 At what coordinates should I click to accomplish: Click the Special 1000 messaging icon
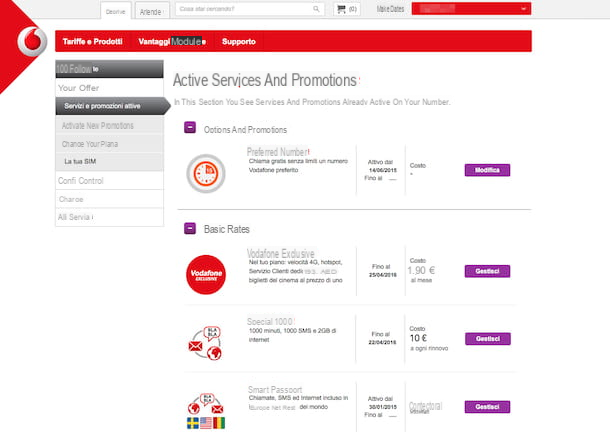click(x=205, y=343)
